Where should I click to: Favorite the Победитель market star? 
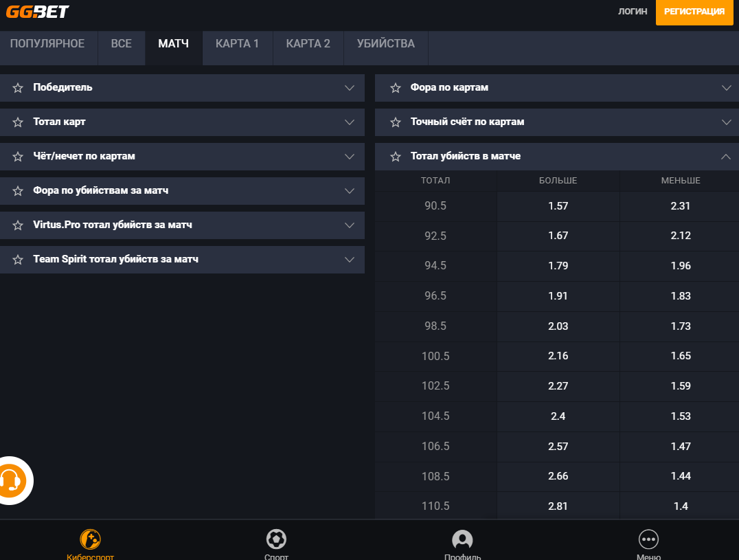pos(18,88)
